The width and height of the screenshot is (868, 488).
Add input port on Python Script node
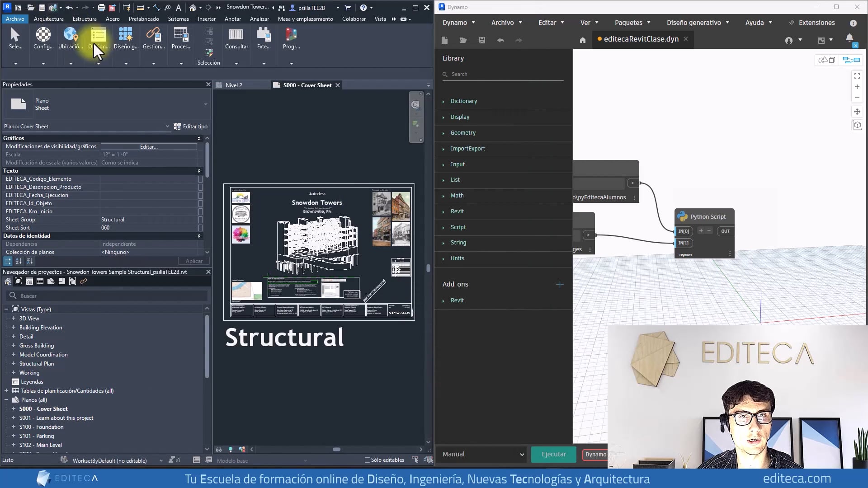point(701,231)
